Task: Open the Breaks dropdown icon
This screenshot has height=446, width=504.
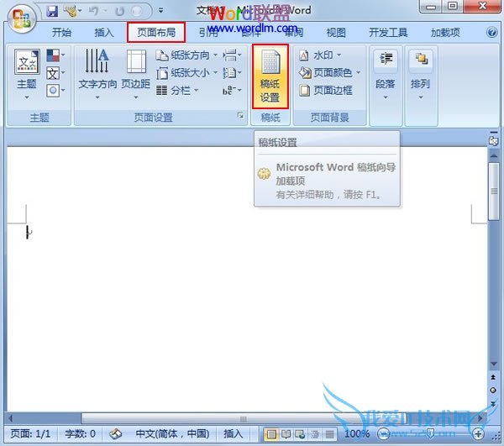Action: 232,55
